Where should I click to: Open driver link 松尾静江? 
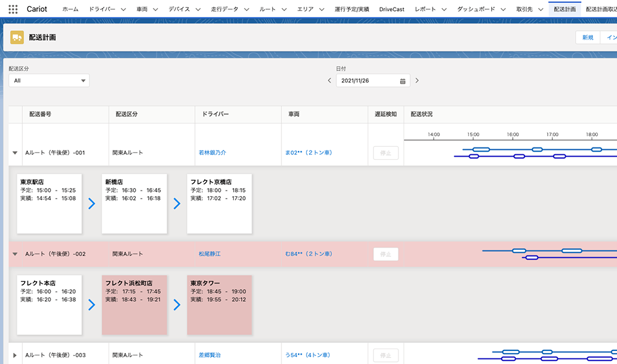coord(210,254)
